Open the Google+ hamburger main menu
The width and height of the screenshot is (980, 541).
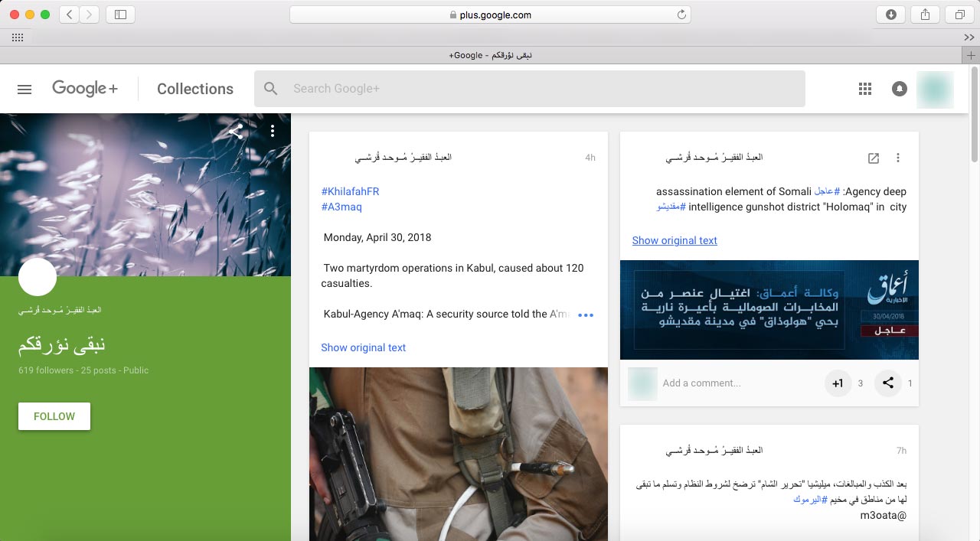tap(24, 89)
